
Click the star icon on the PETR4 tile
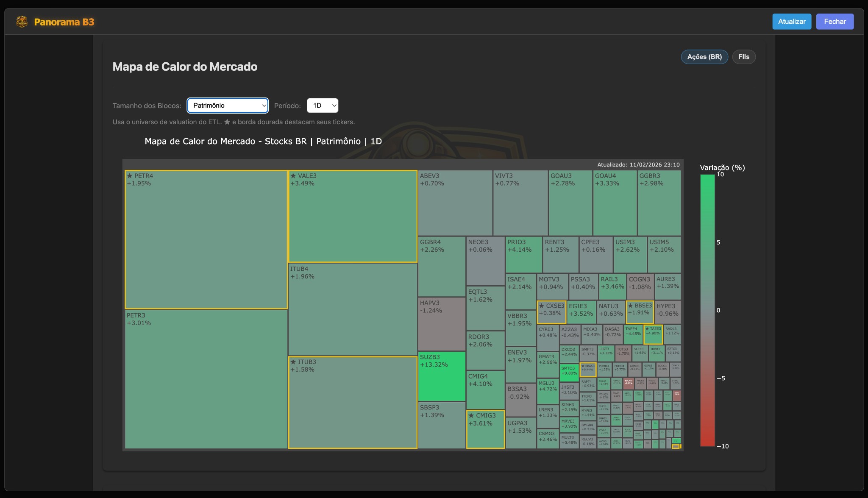click(x=130, y=175)
